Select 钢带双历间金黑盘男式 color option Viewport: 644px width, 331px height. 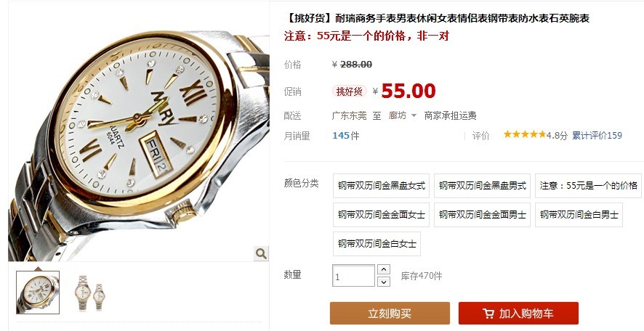point(482,186)
